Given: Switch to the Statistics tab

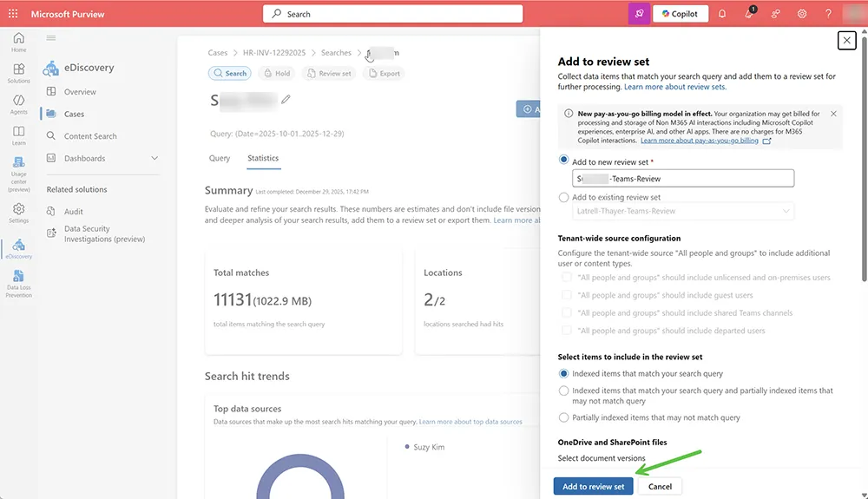Looking at the screenshot, I should coord(263,158).
